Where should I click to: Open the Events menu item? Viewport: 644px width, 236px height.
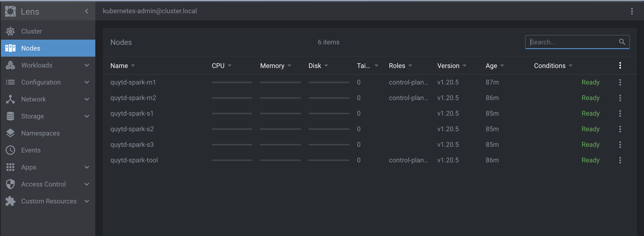(48, 150)
